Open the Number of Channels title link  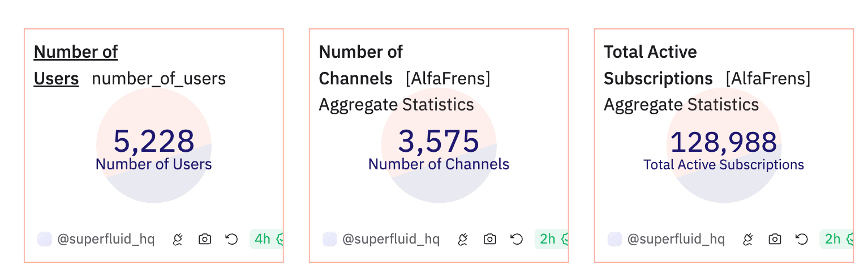(x=361, y=65)
